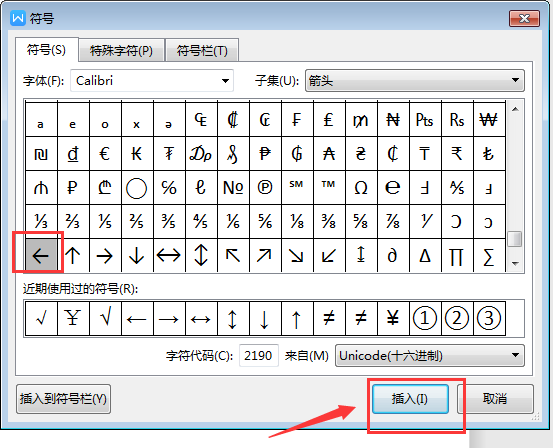Pick recent circled number 1 symbol

click(x=425, y=318)
